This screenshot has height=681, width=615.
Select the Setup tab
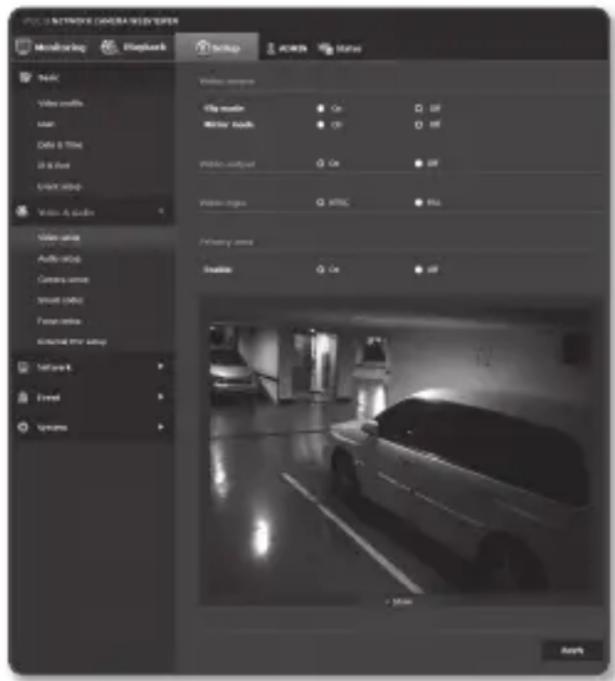pyautogui.click(x=217, y=47)
